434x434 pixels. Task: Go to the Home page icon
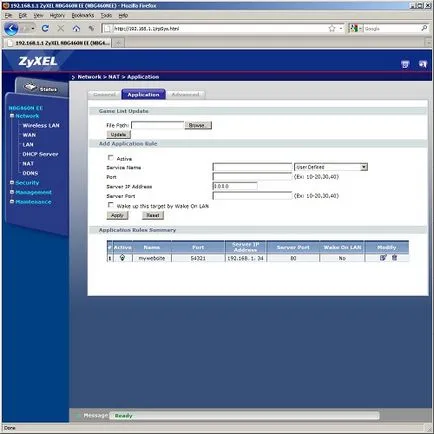pyautogui.click(x=76, y=29)
